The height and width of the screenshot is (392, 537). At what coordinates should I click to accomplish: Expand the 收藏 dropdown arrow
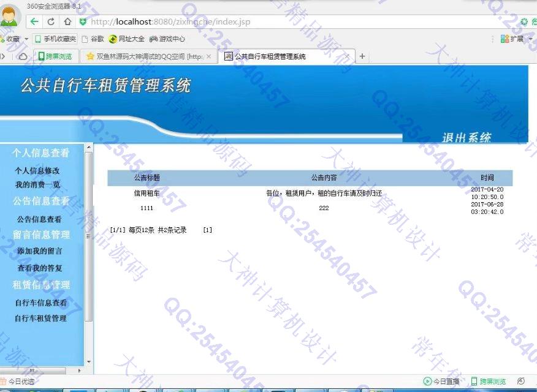coord(26,39)
